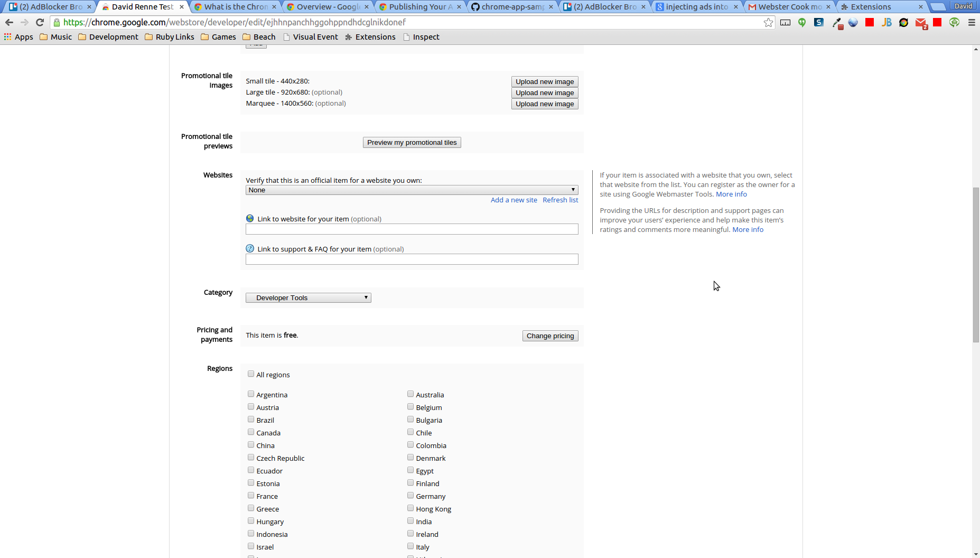This screenshot has width=980, height=558.
Task: Check the All regions checkbox
Action: click(251, 374)
